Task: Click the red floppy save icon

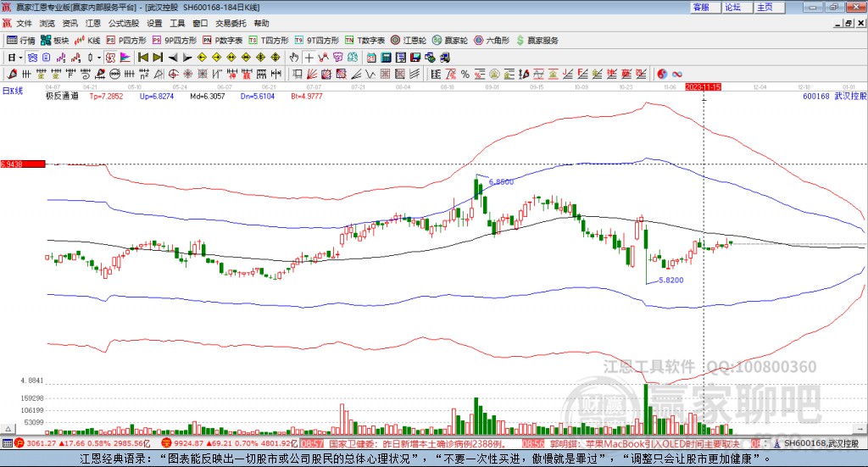Action: tap(415, 58)
